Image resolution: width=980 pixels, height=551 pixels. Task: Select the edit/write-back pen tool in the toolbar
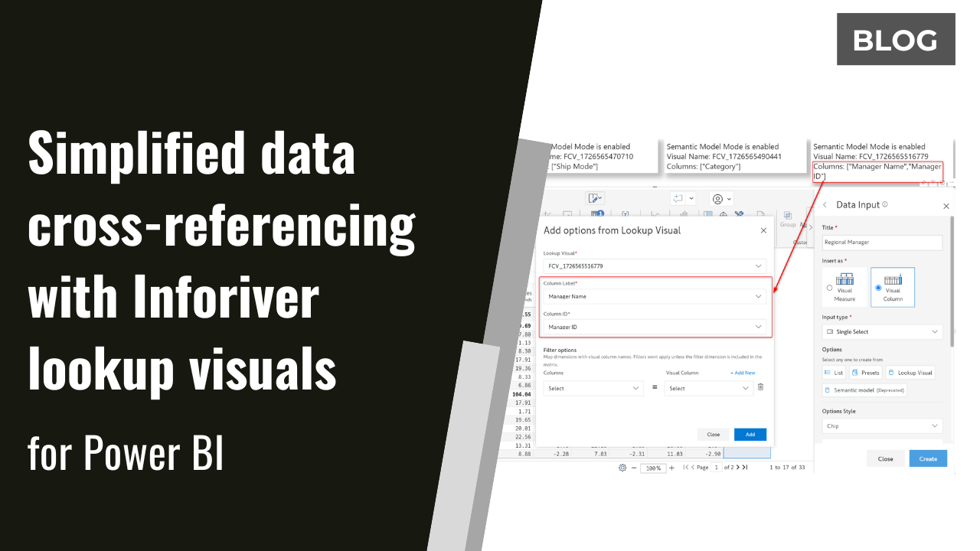[593, 198]
